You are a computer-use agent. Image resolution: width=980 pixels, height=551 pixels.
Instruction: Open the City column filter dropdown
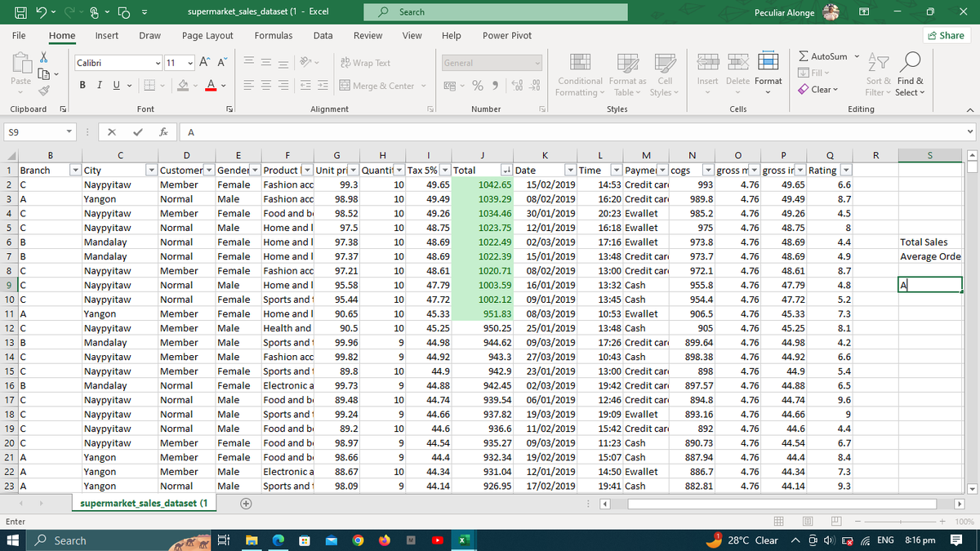tap(150, 171)
